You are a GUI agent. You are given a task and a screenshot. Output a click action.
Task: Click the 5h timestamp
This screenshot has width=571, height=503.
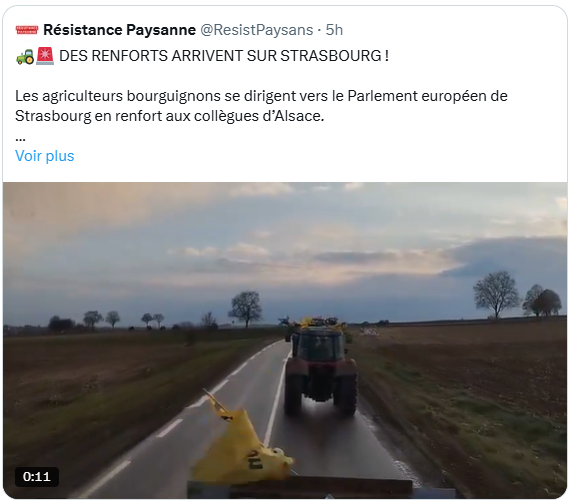point(334,30)
